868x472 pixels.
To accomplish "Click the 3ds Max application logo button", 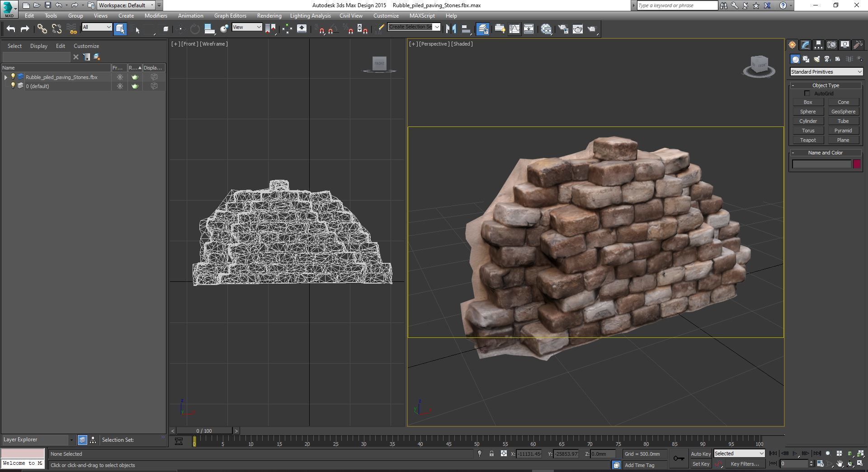I will [8, 9].
